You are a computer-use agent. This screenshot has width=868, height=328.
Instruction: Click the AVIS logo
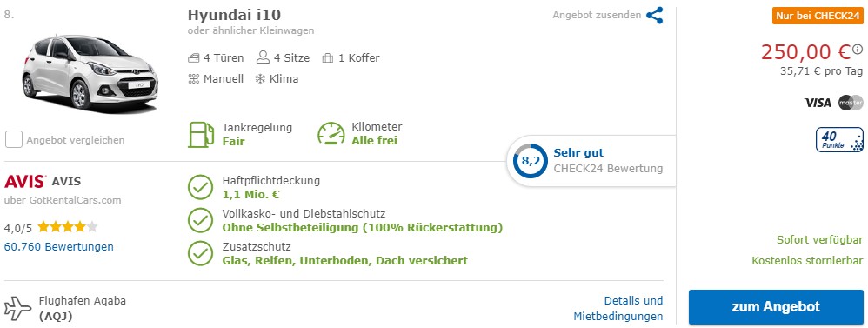[x=25, y=181]
